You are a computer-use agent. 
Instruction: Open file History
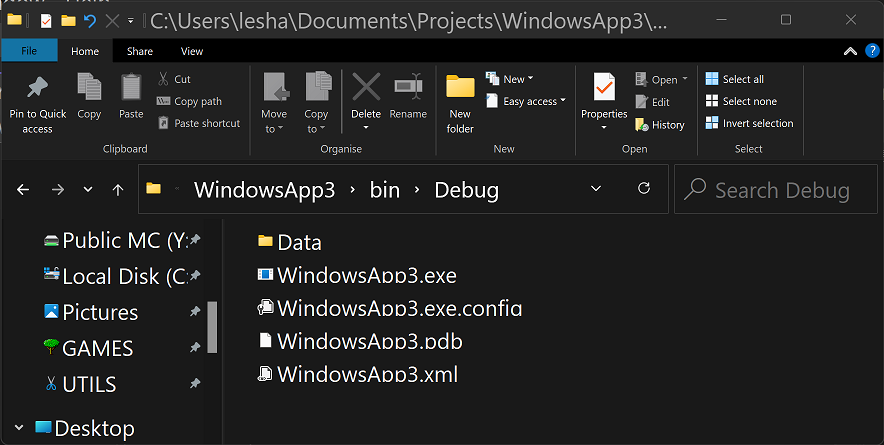pos(660,125)
